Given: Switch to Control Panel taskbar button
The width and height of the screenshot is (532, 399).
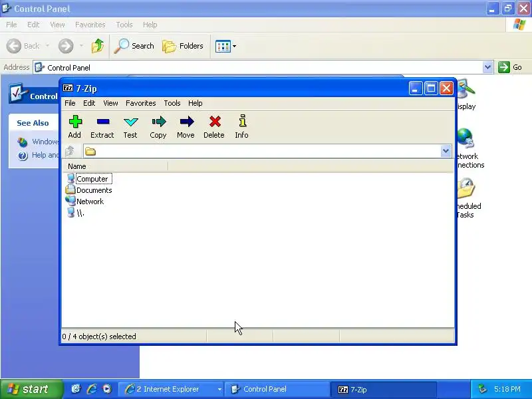Looking at the screenshot, I should 277,389.
